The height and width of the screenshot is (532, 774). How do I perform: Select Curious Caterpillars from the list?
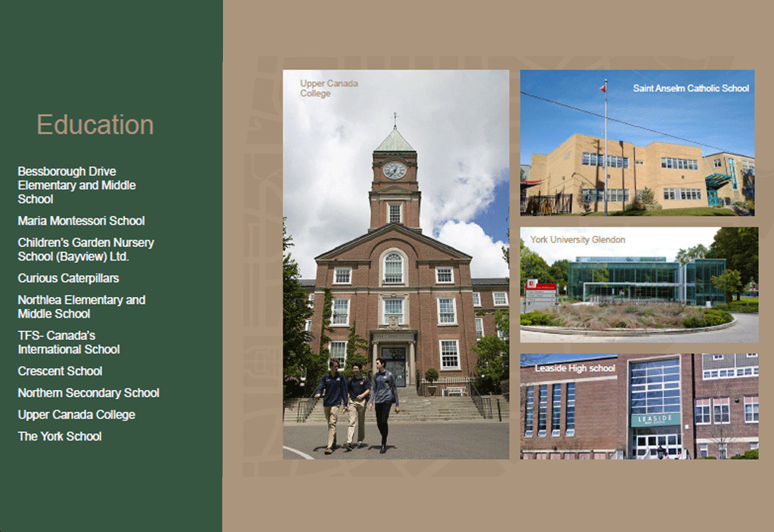[68, 278]
